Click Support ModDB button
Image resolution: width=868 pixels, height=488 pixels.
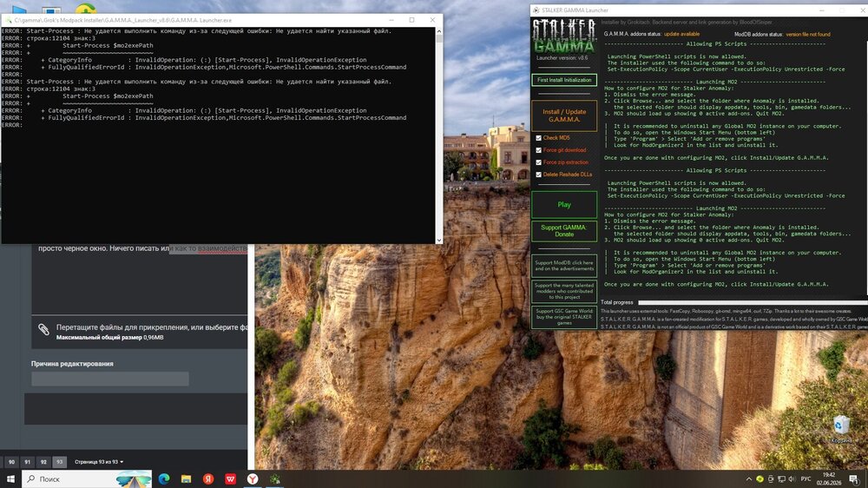coord(564,266)
